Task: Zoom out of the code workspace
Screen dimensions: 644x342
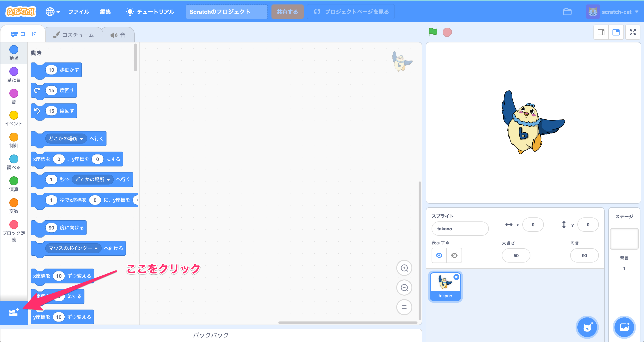Action: [404, 288]
